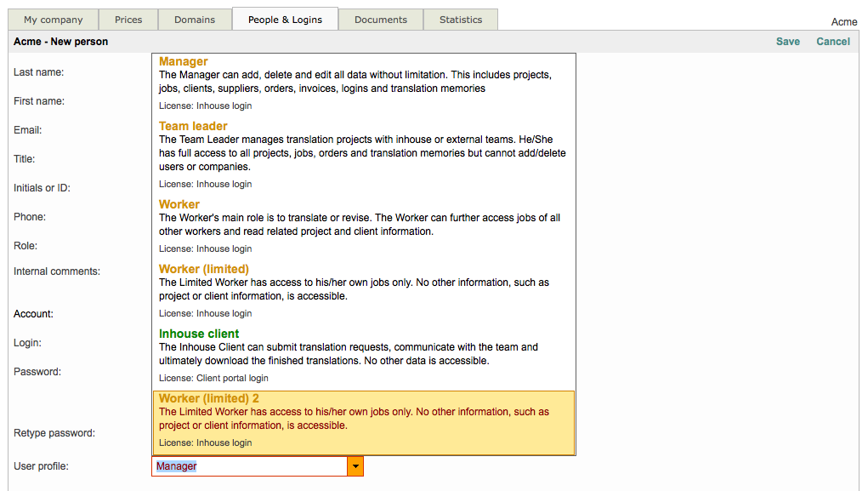Go to the Domains tab
Screen dimensions: 868x491
[195, 20]
